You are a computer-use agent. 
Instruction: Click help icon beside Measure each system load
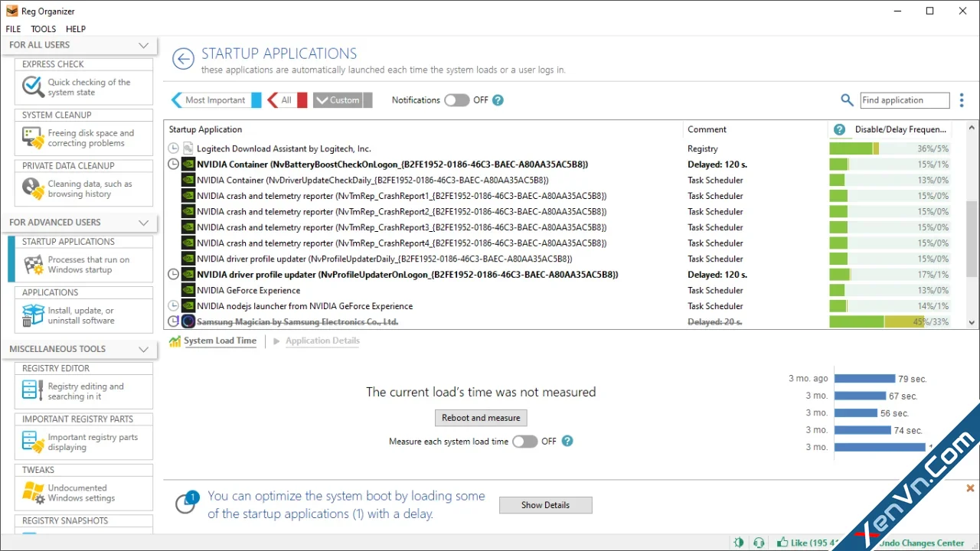(x=567, y=441)
